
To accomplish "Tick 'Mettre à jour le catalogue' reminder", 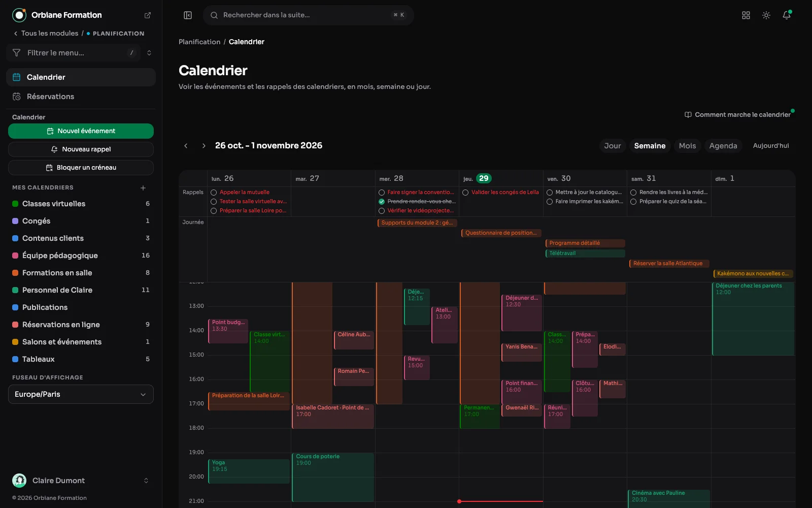I will (x=550, y=193).
